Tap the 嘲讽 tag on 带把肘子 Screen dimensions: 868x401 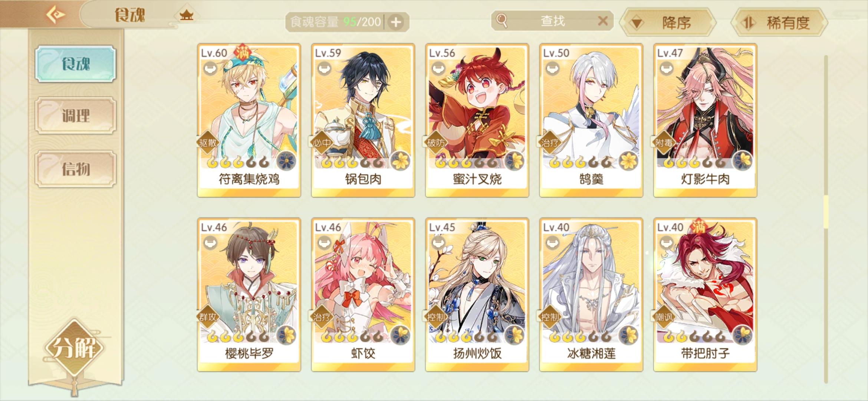[x=663, y=317]
